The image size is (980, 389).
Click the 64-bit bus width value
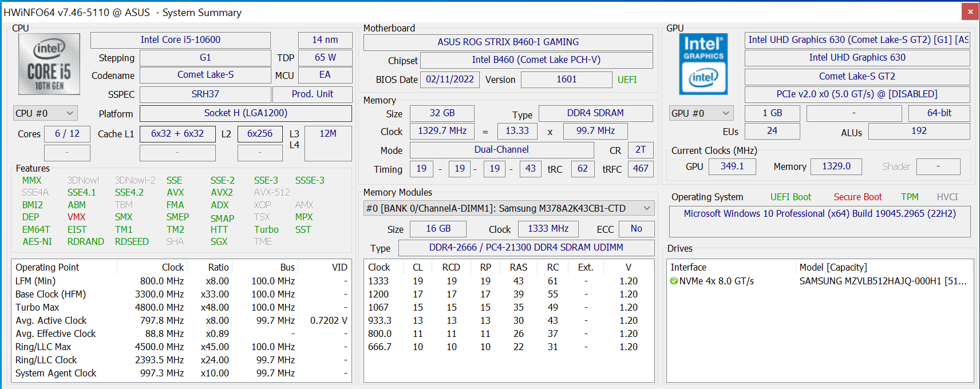[939, 113]
